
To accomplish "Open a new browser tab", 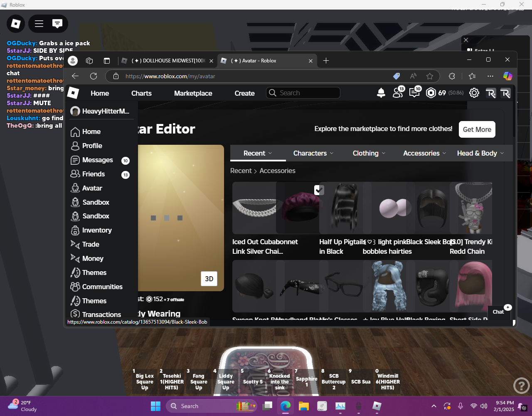I will coord(326,61).
